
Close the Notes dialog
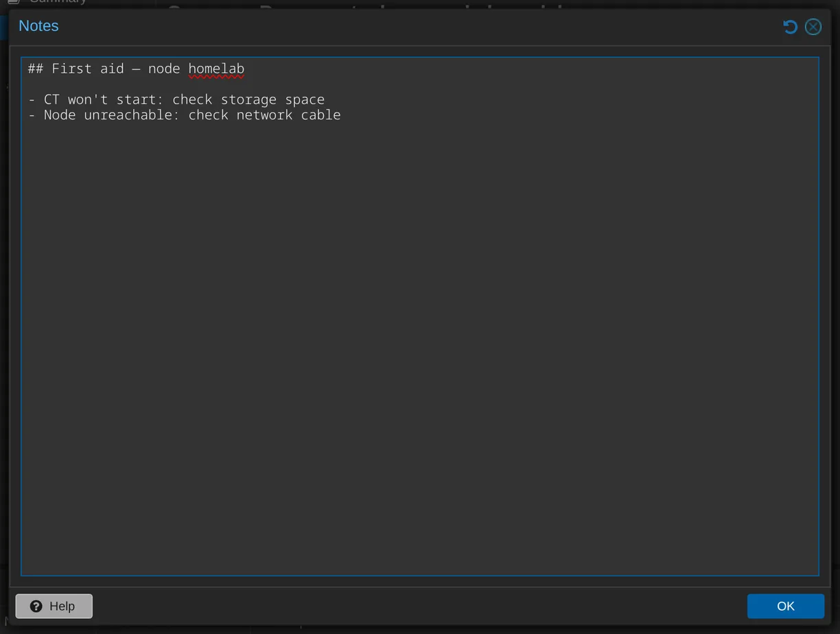coord(813,27)
